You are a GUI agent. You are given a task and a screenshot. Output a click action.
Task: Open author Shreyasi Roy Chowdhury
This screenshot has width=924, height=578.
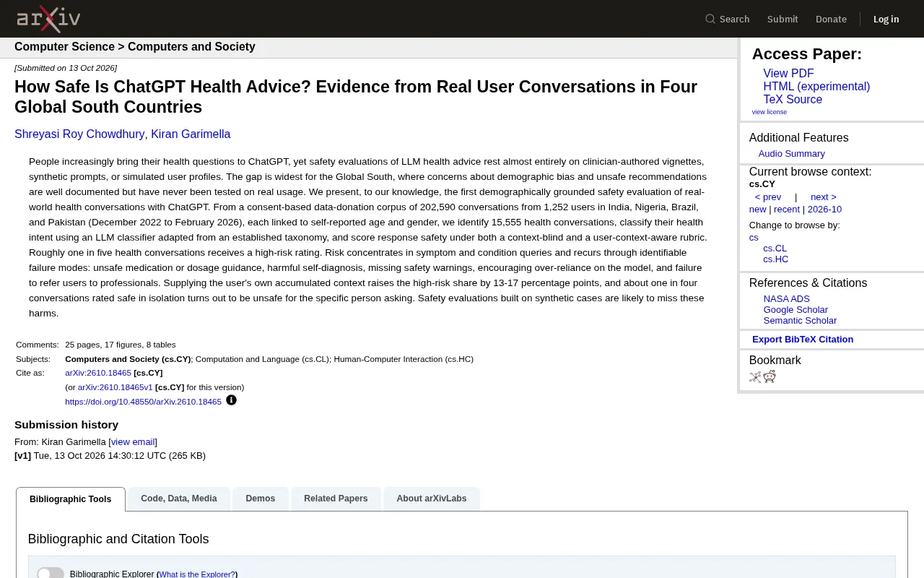tap(80, 134)
